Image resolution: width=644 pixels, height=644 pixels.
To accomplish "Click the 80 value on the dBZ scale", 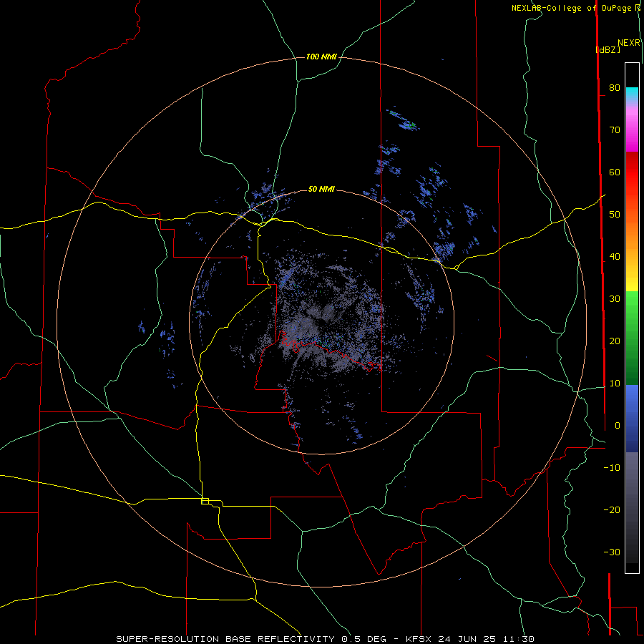I will (x=615, y=87).
